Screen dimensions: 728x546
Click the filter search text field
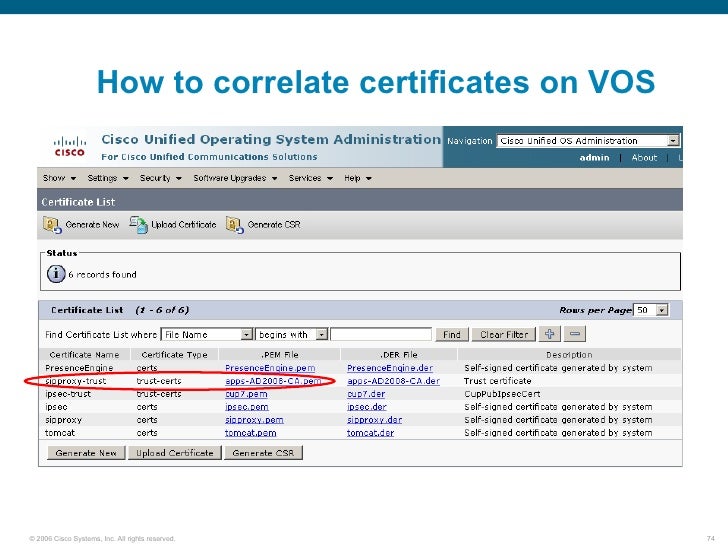coord(381,334)
